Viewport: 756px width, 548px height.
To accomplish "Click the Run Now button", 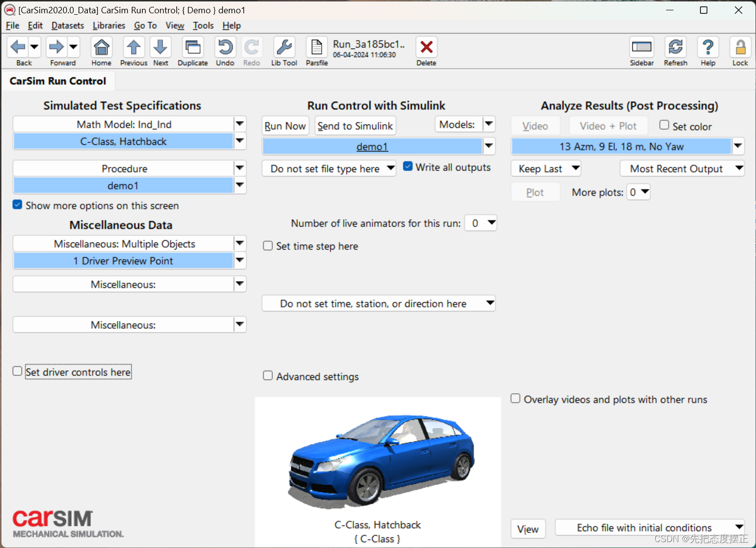I will pyautogui.click(x=285, y=126).
